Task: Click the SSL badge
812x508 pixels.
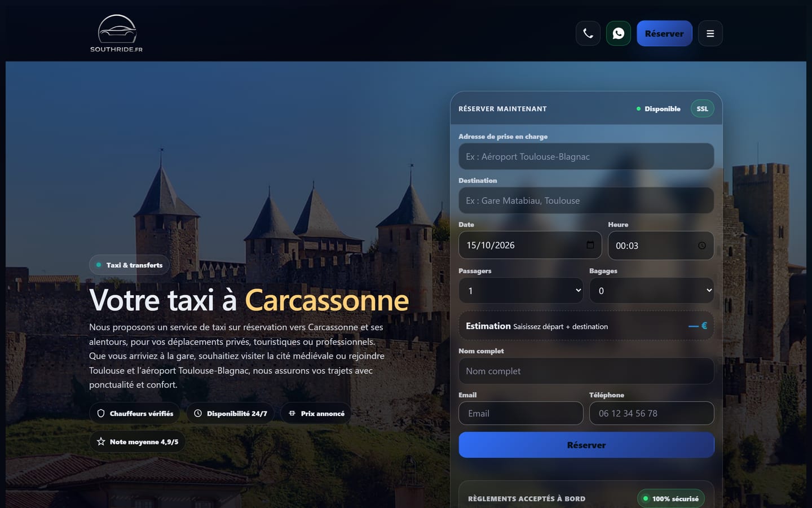Action: pos(702,108)
